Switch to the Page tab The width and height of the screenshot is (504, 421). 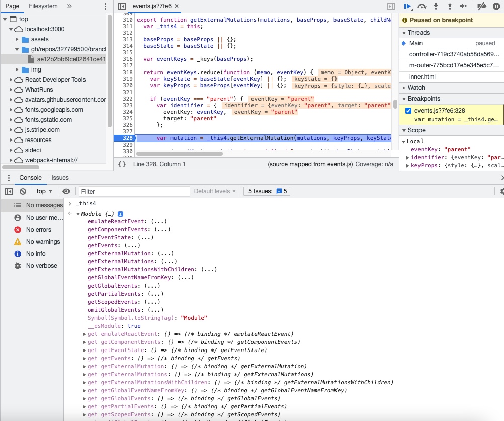pyautogui.click(x=12, y=6)
